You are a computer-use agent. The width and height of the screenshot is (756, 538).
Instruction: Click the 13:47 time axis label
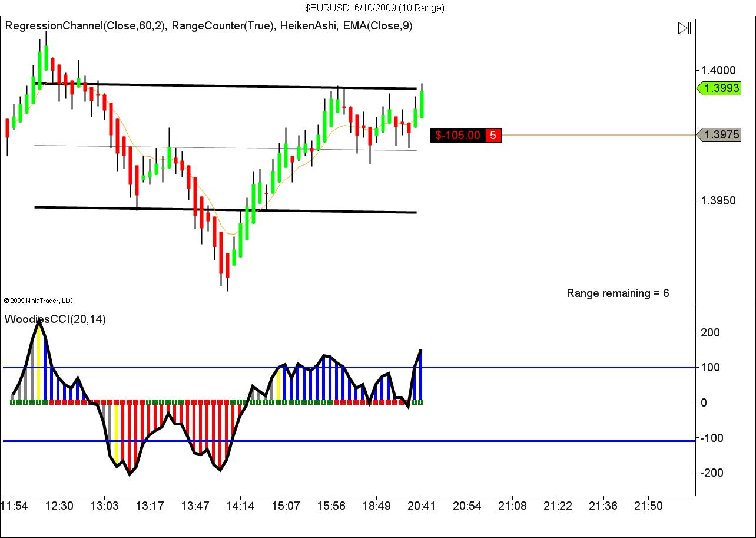click(195, 506)
